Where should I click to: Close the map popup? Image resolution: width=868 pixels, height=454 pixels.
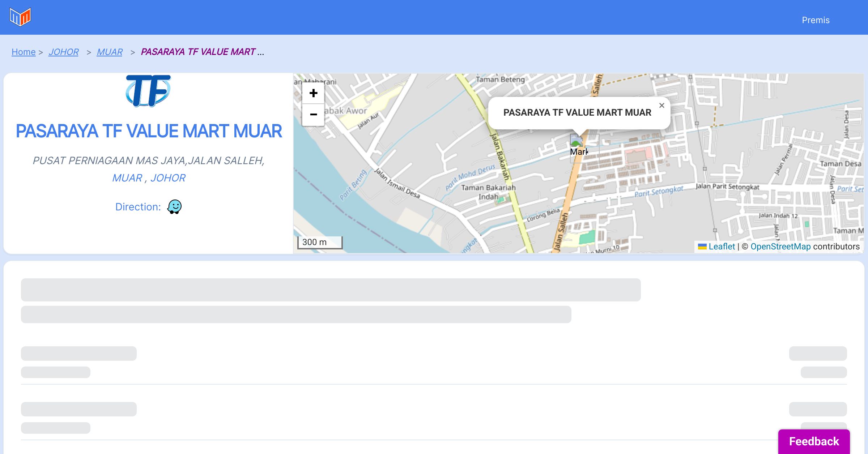661,106
